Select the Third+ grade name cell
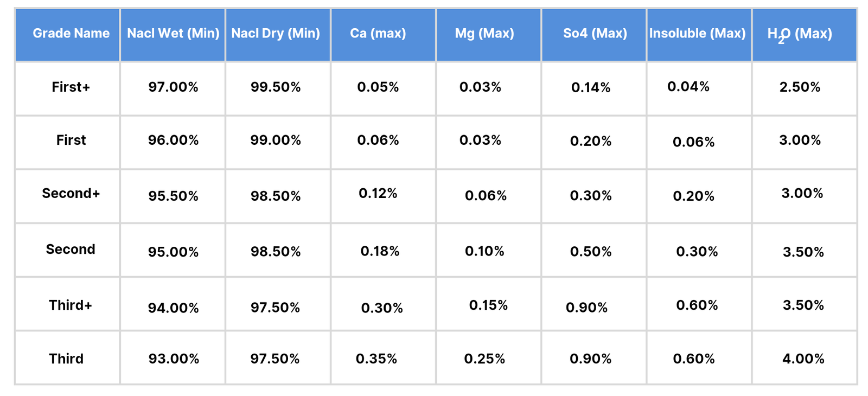This screenshot has width=868, height=396. pos(71,305)
